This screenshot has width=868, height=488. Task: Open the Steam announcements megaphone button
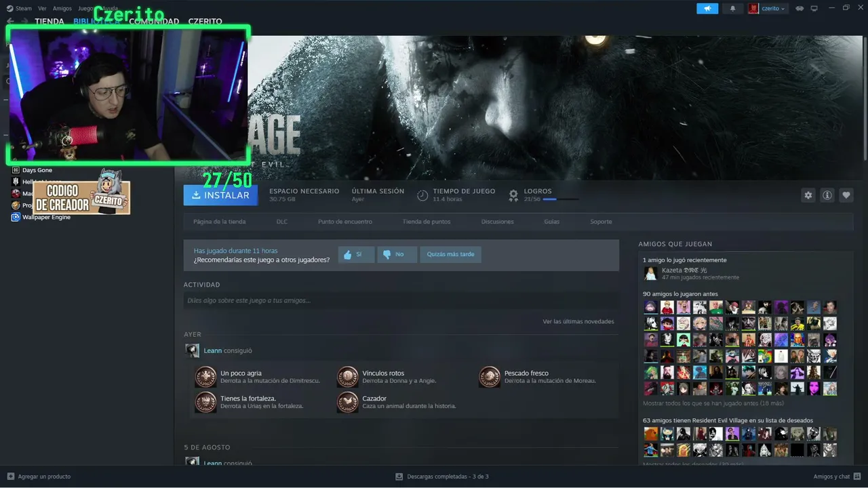(x=707, y=8)
